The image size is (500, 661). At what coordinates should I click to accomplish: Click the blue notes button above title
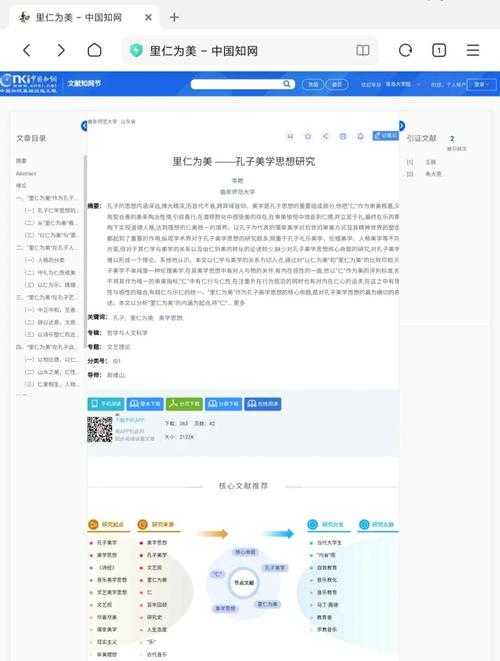pyautogui.click(x=385, y=135)
